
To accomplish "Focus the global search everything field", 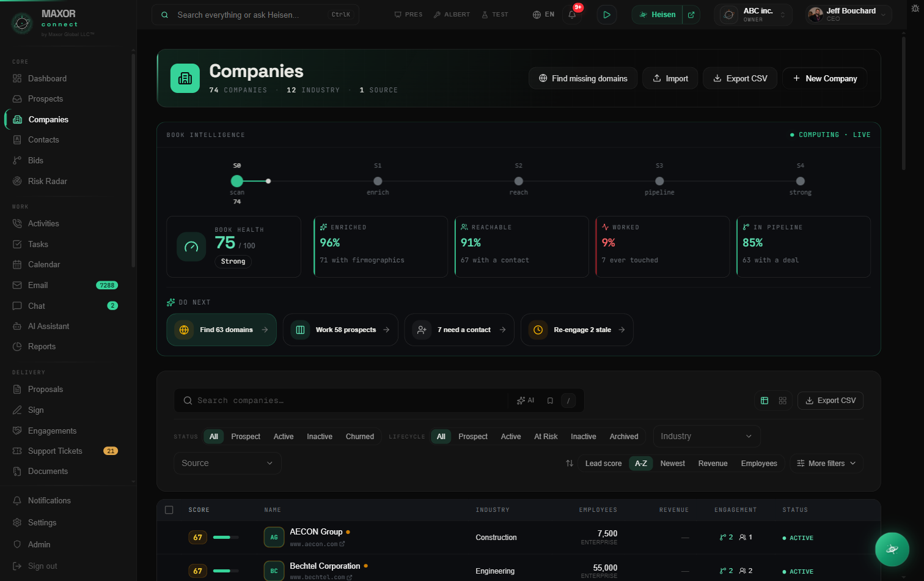I will click(255, 15).
